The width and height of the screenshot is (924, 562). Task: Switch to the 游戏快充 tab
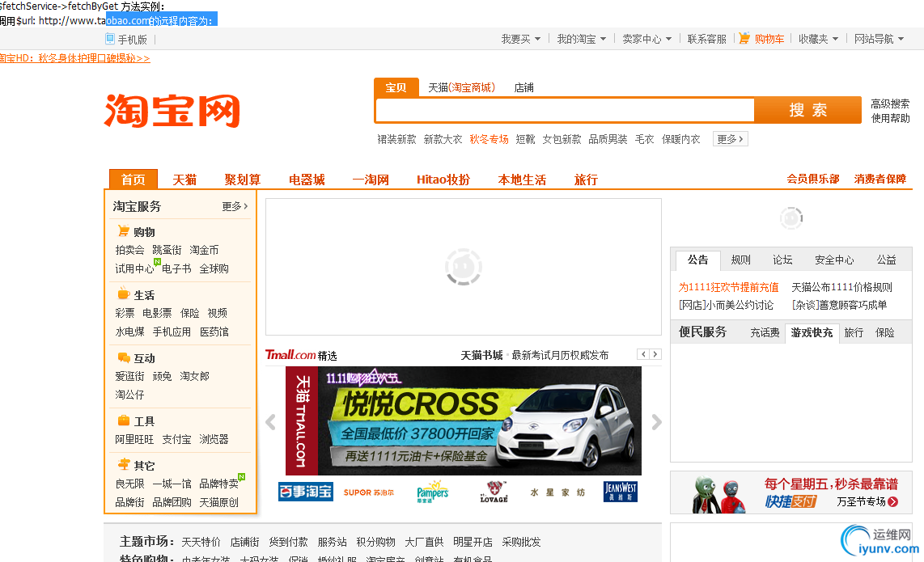tap(812, 332)
